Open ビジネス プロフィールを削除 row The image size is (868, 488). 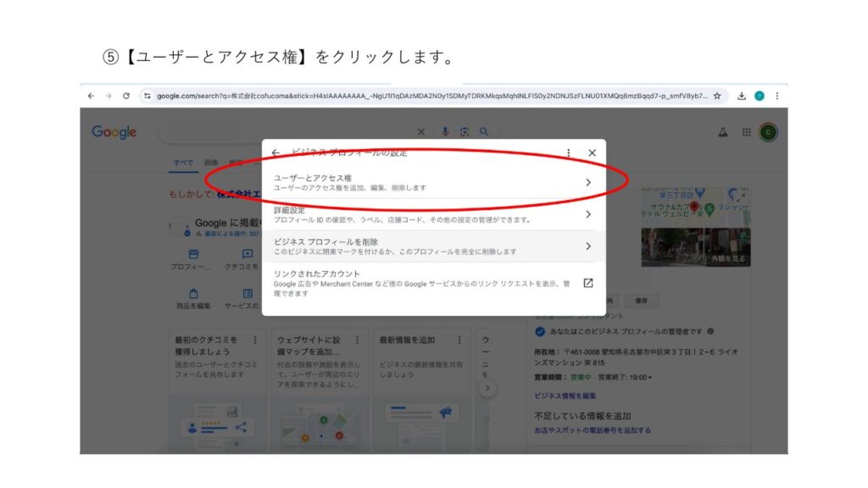(433, 247)
